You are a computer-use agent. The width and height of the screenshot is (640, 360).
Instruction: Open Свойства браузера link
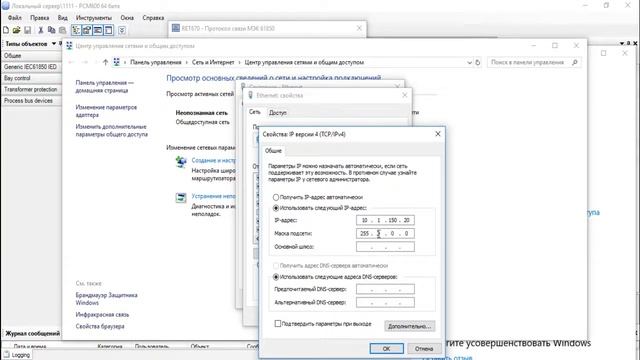(100, 327)
